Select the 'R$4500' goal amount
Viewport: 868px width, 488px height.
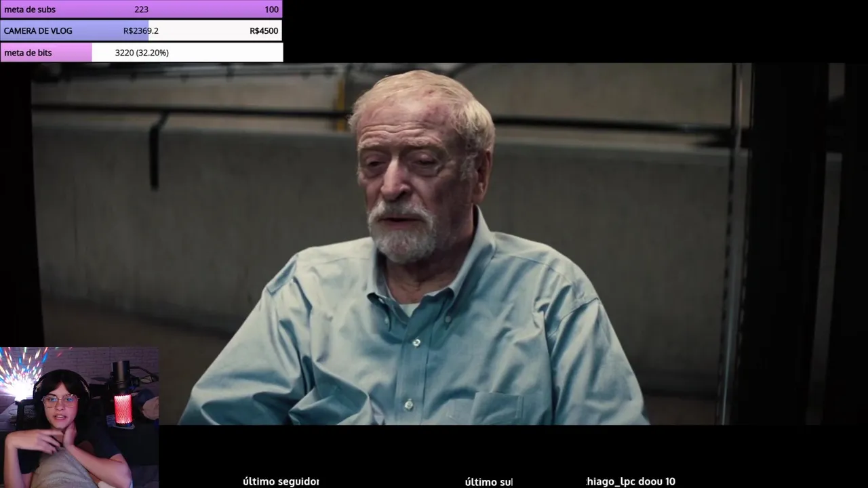point(264,30)
